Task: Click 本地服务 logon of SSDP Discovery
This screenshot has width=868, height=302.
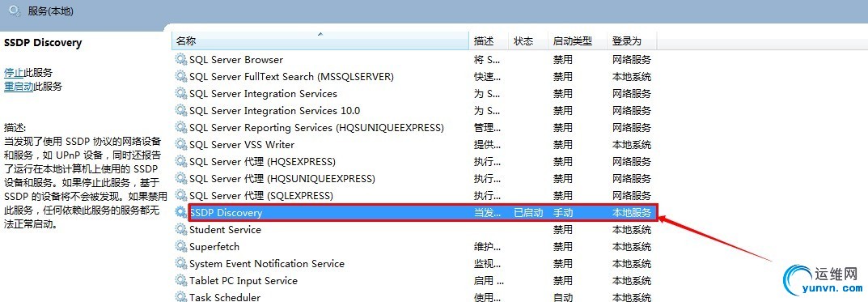Action: (x=632, y=212)
